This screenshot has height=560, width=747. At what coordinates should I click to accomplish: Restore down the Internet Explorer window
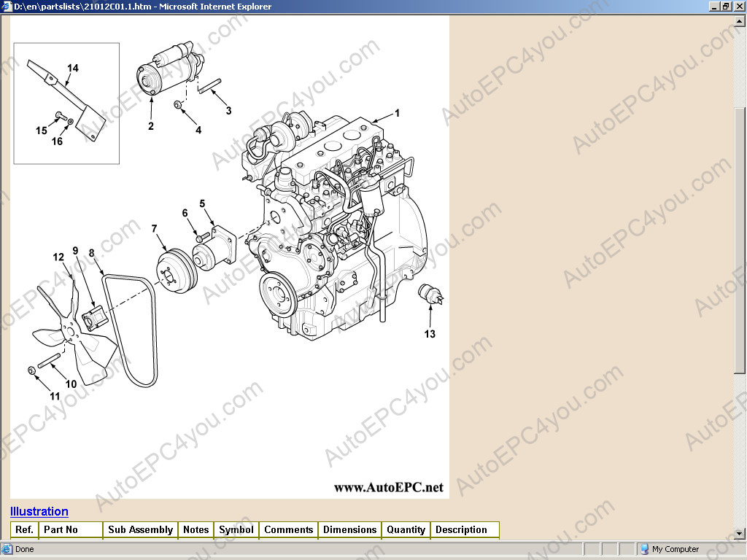coord(726,7)
